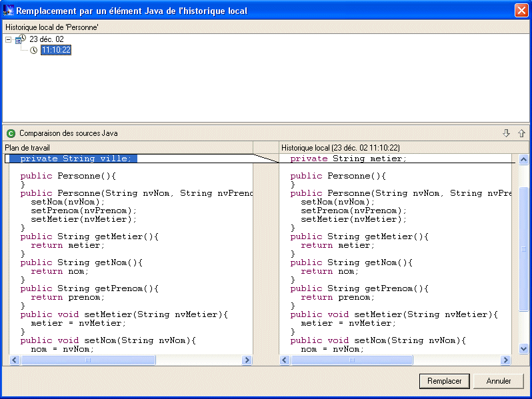Click 'public String getNom(){' in left pane
The width and height of the screenshot is (532, 399).
[81, 262]
